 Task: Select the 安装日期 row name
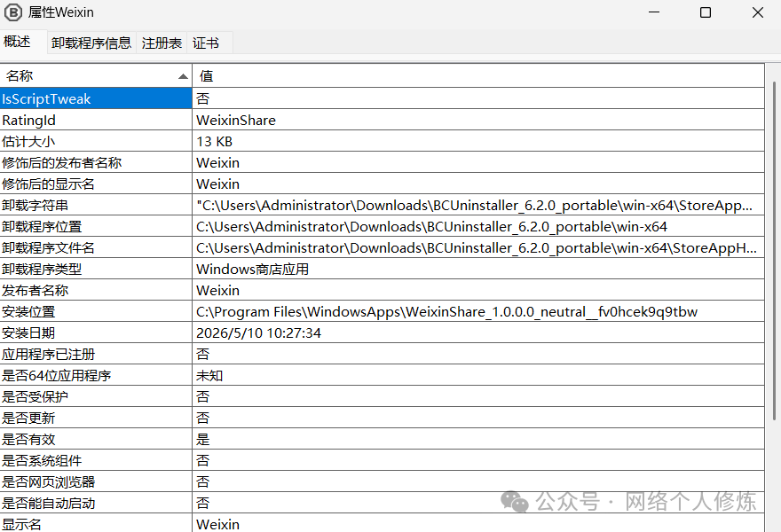96,332
